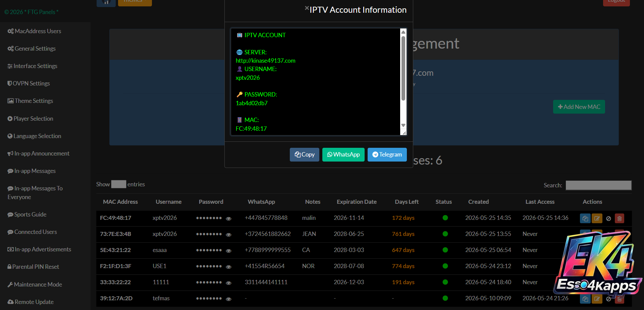
Task: Click the 774 days value
Action: click(x=403, y=266)
